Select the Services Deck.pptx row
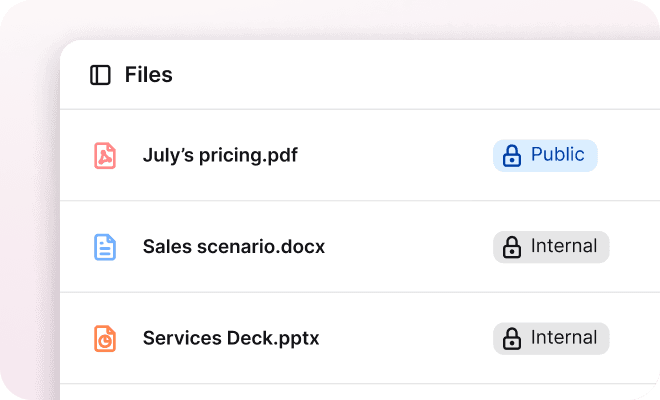The height and width of the screenshot is (400, 660). pos(360,338)
